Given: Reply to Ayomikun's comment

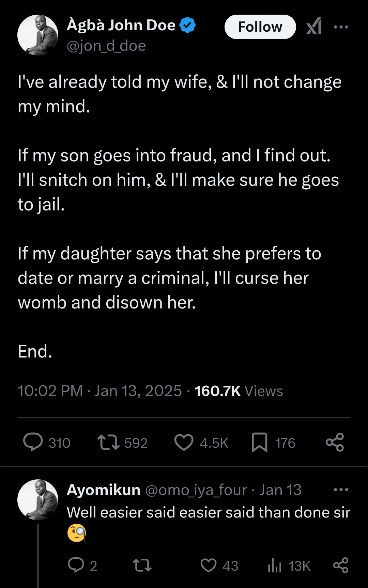Looking at the screenshot, I should coord(76,566).
